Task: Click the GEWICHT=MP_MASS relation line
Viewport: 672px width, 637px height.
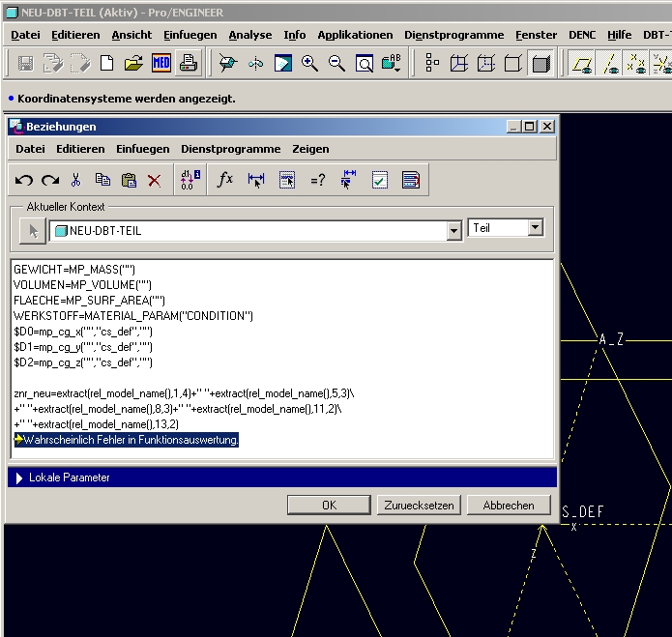Action: (x=74, y=270)
